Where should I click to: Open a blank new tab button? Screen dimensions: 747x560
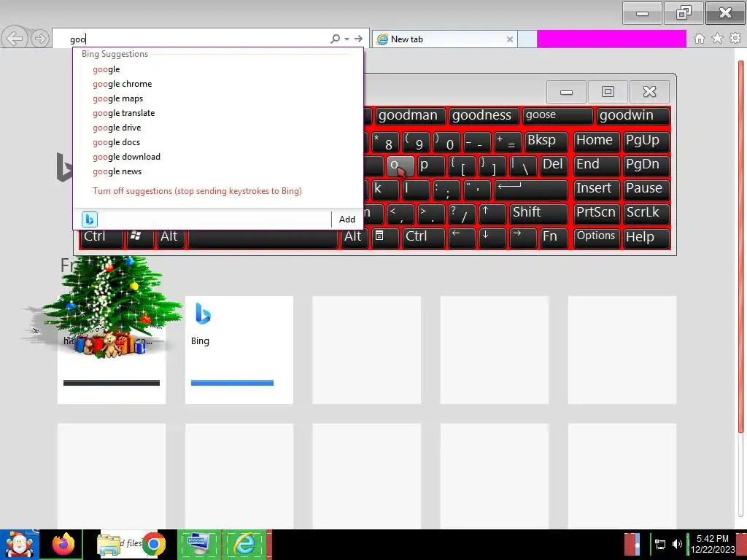pos(527,39)
